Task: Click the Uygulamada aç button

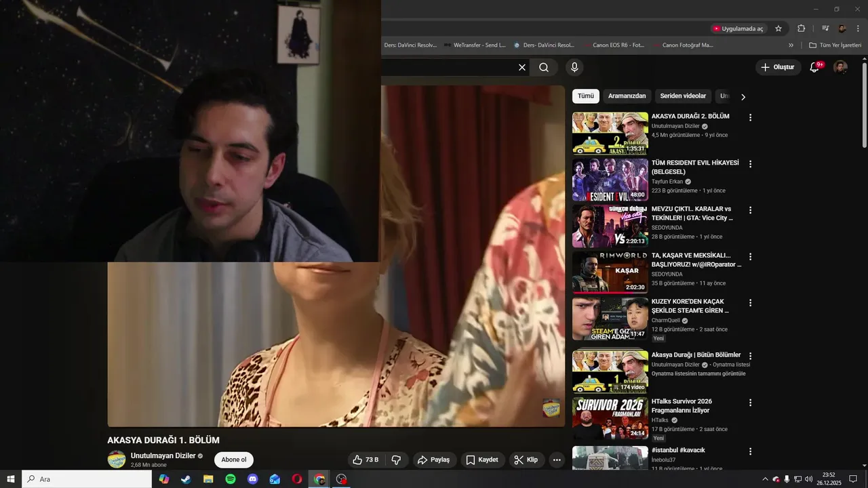Action: [x=738, y=28]
